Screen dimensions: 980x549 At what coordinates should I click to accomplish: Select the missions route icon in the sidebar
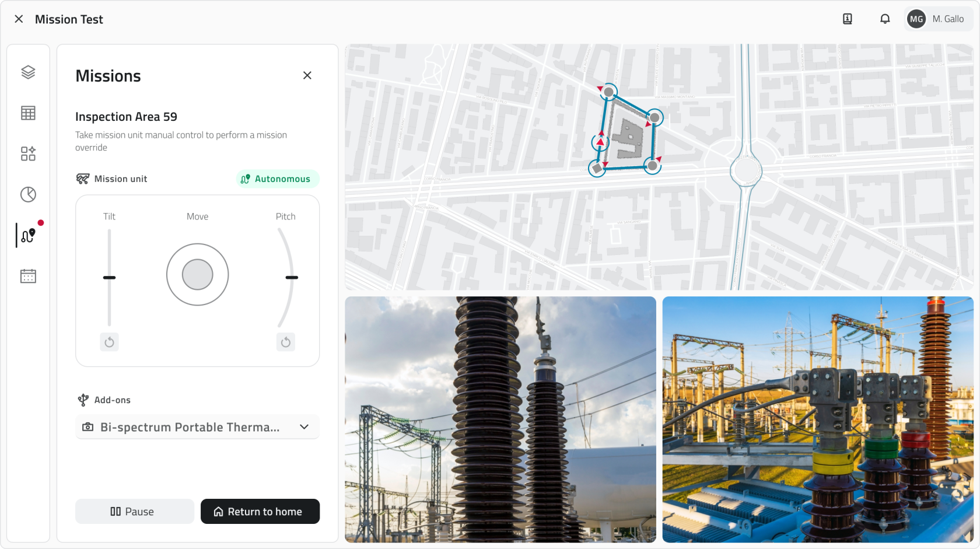28,235
